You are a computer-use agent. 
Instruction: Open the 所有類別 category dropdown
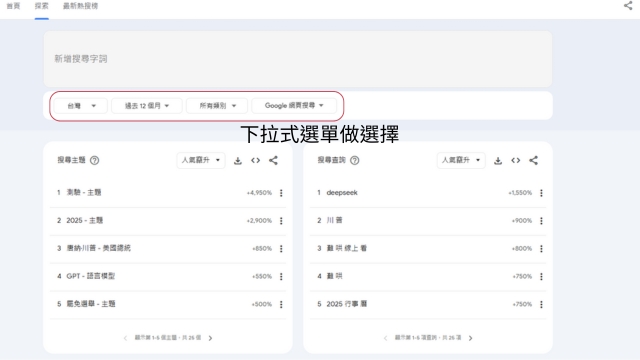click(x=217, y=106)
